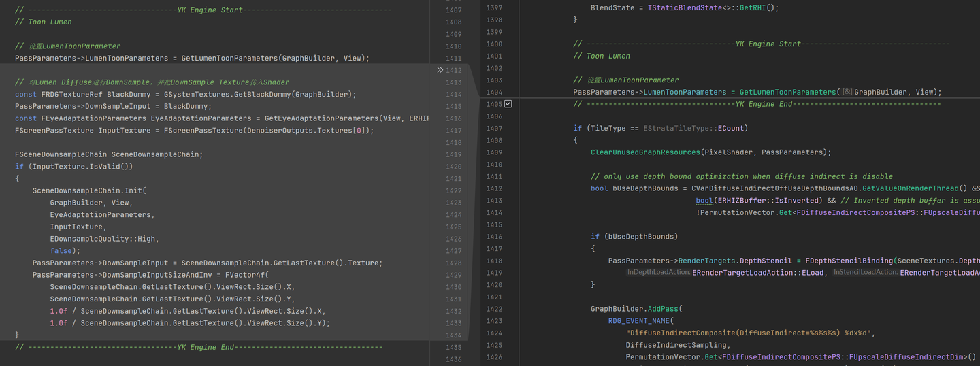Image resolution: width=980 pixels, height=366 pixels.
Task: Click the FVector4f( constructor
Action: (x=247, y=275)
